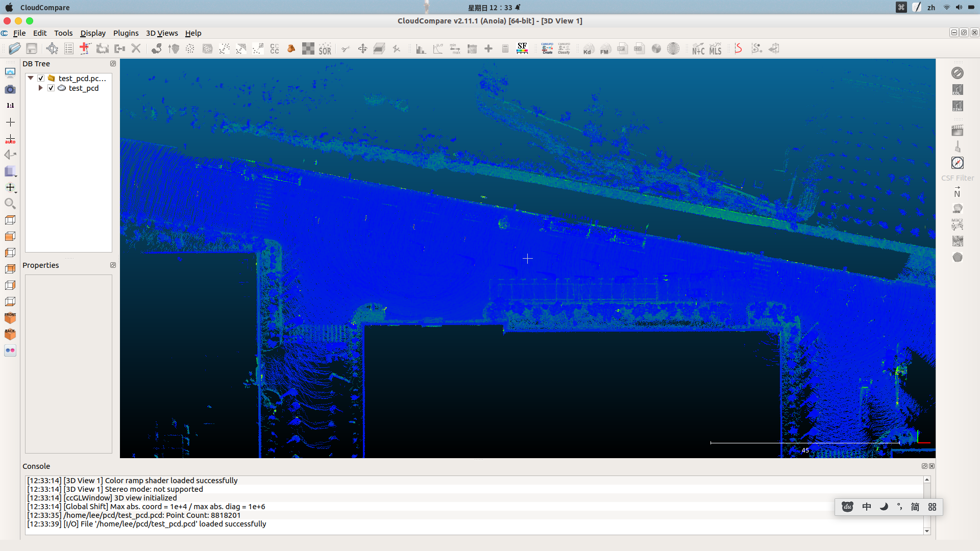Image resolution: width=980 pixels, height=551 pixels.
Task: Close the Console panel
Action: (x=932, y=466)
